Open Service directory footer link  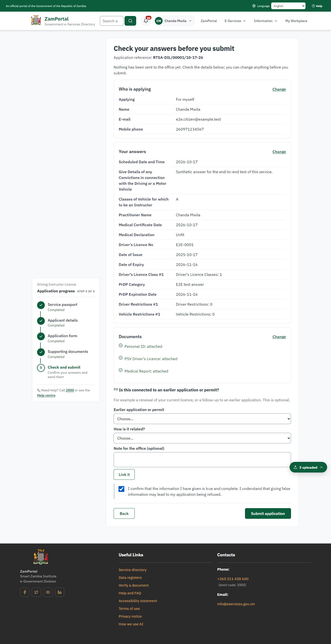[133, 570]
